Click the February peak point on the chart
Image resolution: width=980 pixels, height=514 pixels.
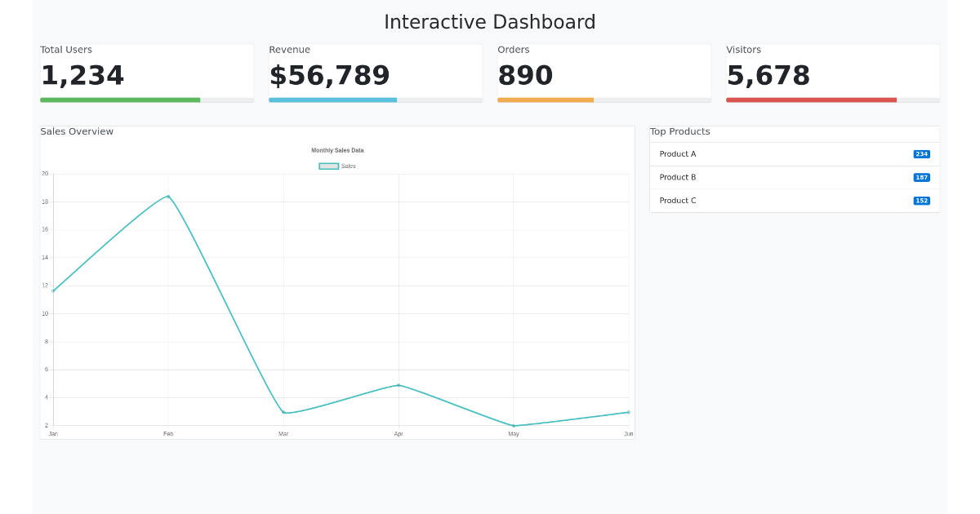coord(168,195)
